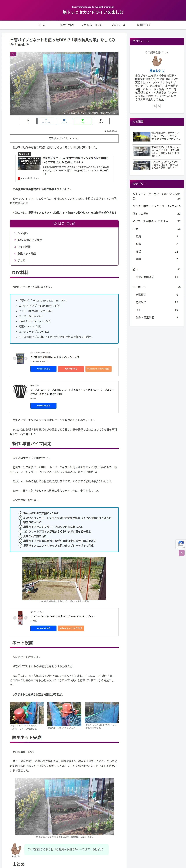Screen dimensions: 186x868
Task: Open the プライバシーポリシー menu item
Action: [x=93, y=25]
